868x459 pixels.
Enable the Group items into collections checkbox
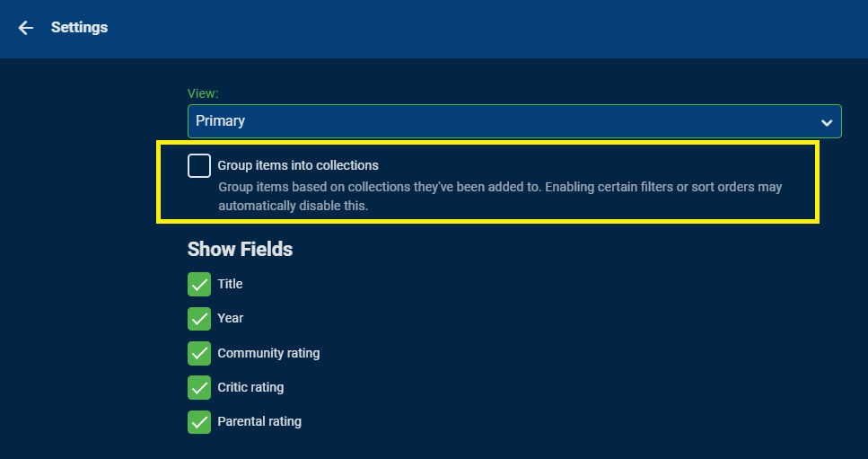(199, 166)
